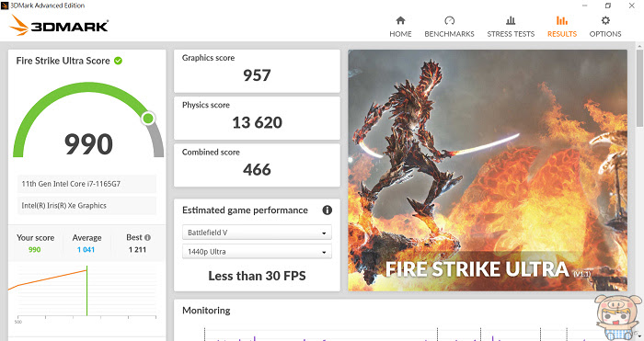Click the Best score info icon
The height and width of the screenshot is (341, 644).
pos(147,237)
